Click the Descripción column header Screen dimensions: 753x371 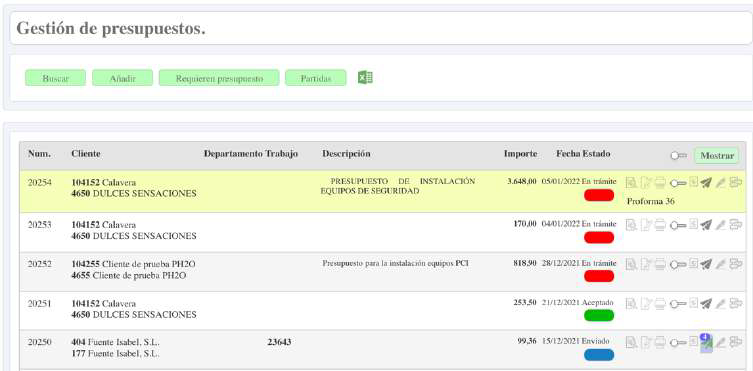pos(346,154)
